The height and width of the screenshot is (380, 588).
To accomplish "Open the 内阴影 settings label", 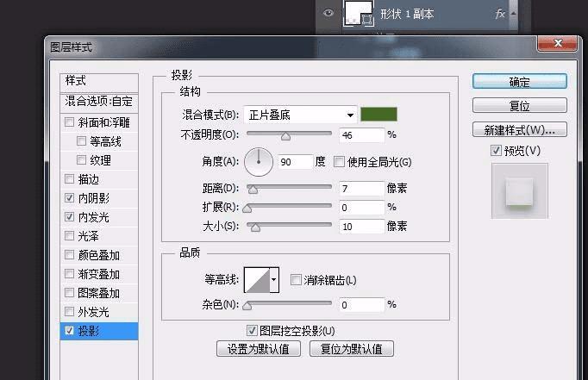I will (94, 198).
